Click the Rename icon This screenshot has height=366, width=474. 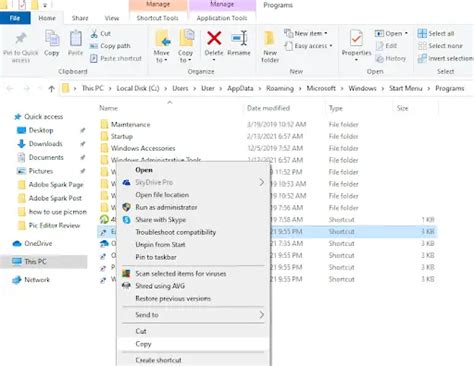click(x=239, y=39)
